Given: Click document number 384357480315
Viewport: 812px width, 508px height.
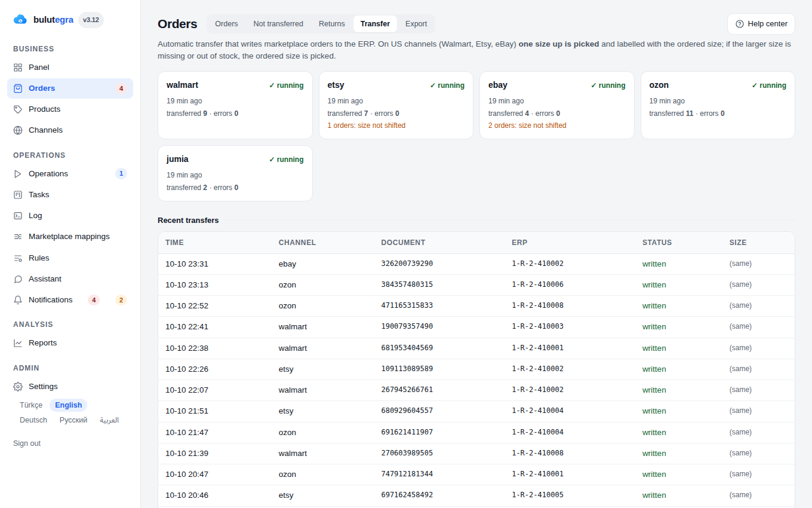Looking at the screenshot, I should click(x=407, y=284).
